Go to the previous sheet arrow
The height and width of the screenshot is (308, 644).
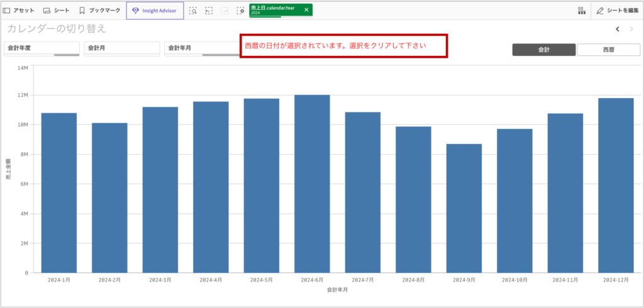coord(618,29)
